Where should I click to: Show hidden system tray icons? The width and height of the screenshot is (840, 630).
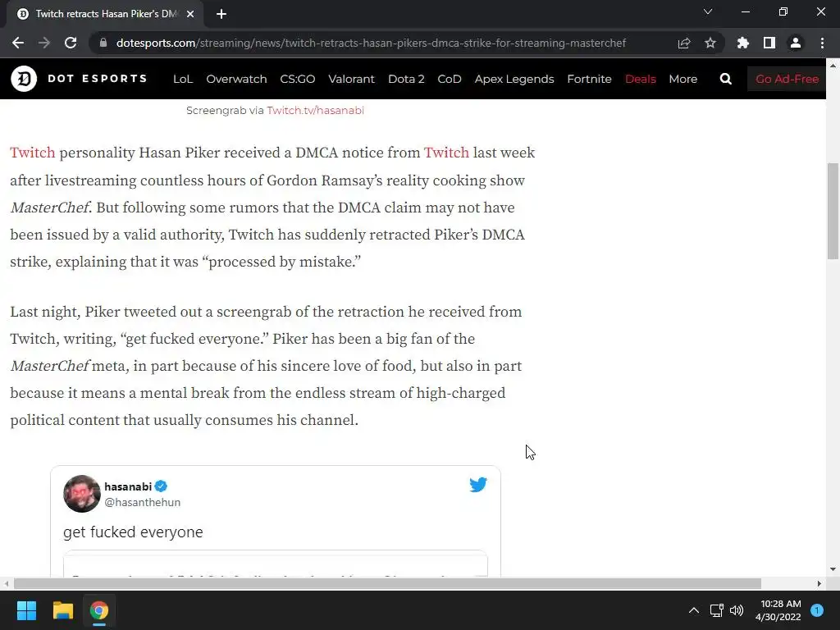click(x=694, y=610)
